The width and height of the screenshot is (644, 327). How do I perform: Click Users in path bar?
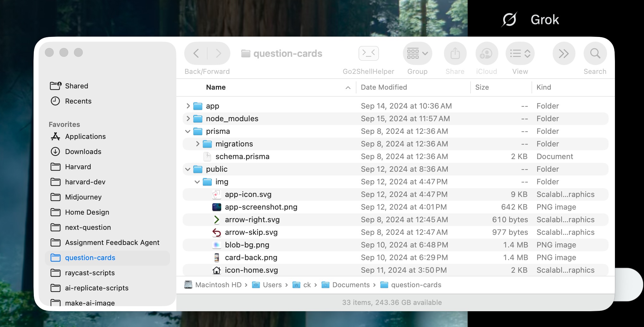[267, 285]
